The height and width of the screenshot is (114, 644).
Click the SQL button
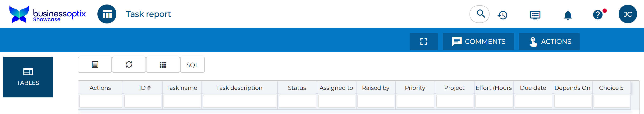192,65
